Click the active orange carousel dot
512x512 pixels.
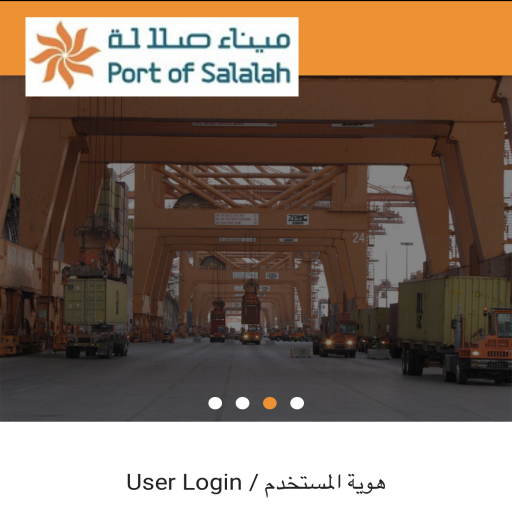[x=270, y=403]
